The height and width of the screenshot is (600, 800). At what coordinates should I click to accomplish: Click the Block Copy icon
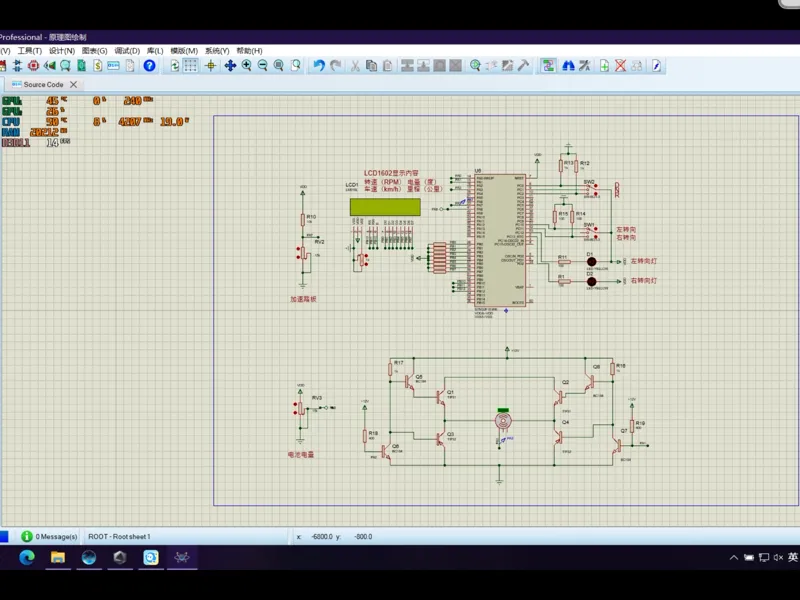pos(407,65)
